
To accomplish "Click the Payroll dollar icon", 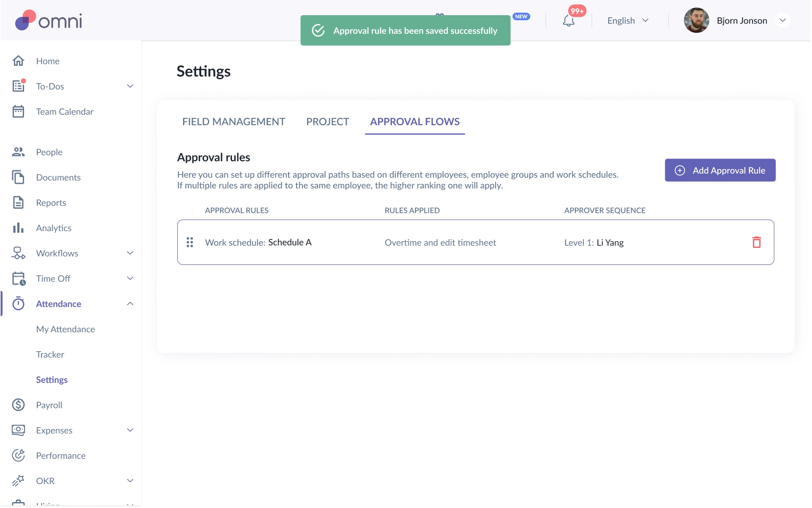I will 18,405.
